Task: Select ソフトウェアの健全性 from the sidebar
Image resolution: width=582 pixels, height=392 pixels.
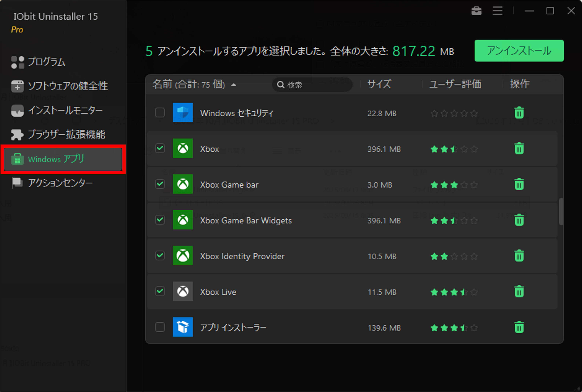Action: 68,86
